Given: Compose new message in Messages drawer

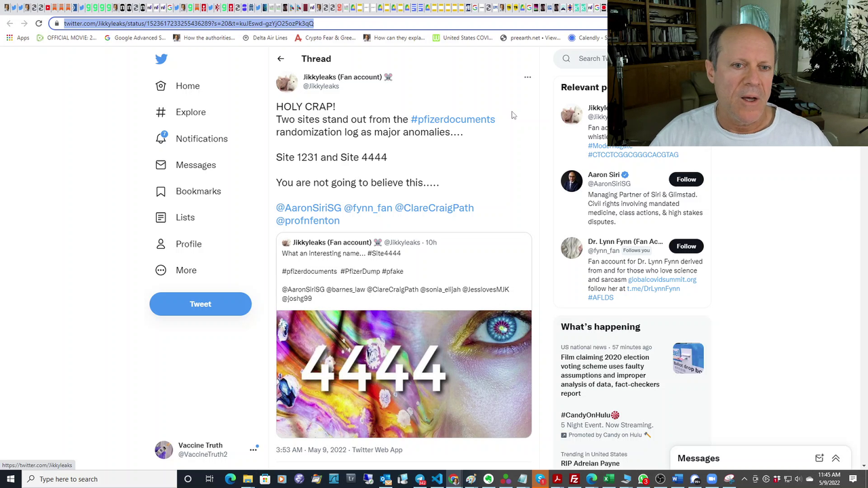Looking at the screenshot, I should point(819,458).
